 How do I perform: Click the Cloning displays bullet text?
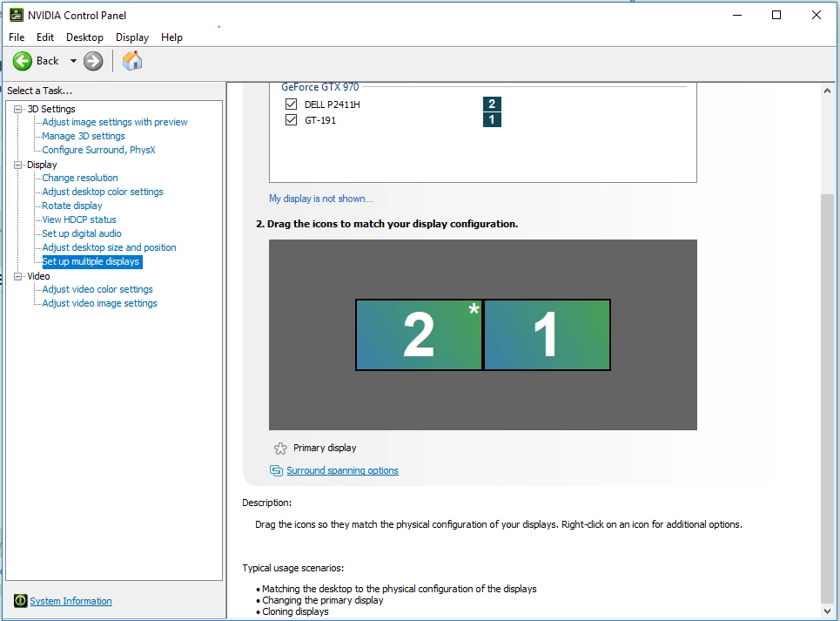tap(295, 612)
